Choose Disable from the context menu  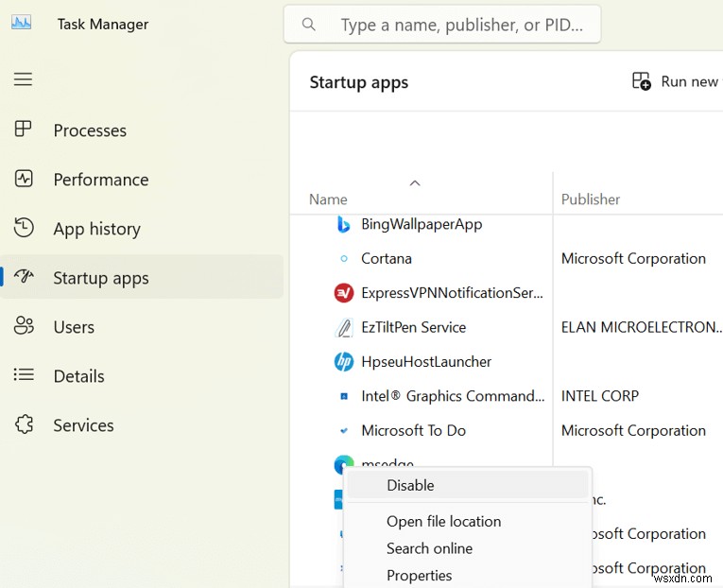pos(468,485)
